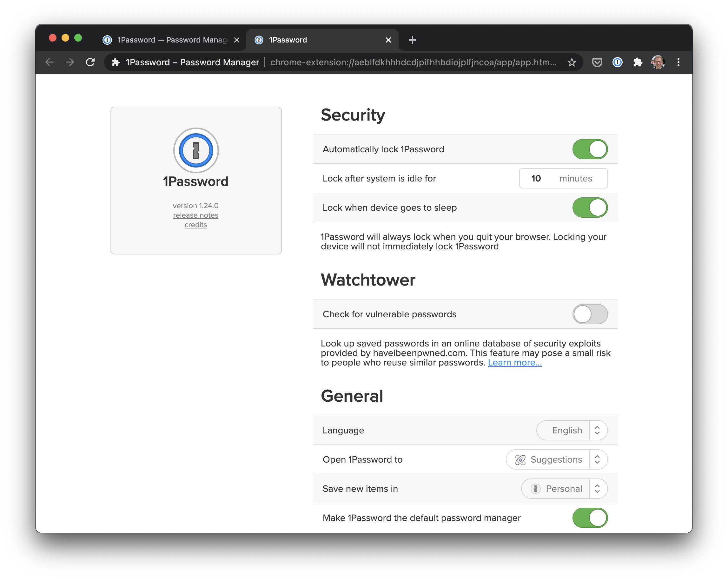Click the browser forward arrow
Screen dimensions: 728x580
point(69,62)
